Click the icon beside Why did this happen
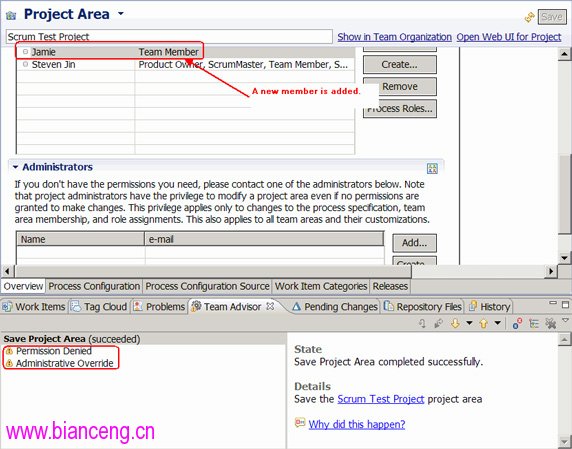 (x=300, y=423)
